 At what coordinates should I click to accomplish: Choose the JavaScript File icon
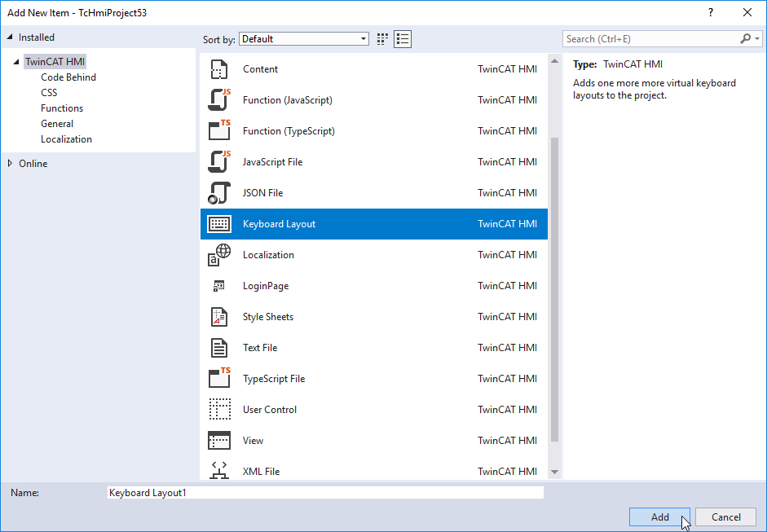click(x=219, y=162)
